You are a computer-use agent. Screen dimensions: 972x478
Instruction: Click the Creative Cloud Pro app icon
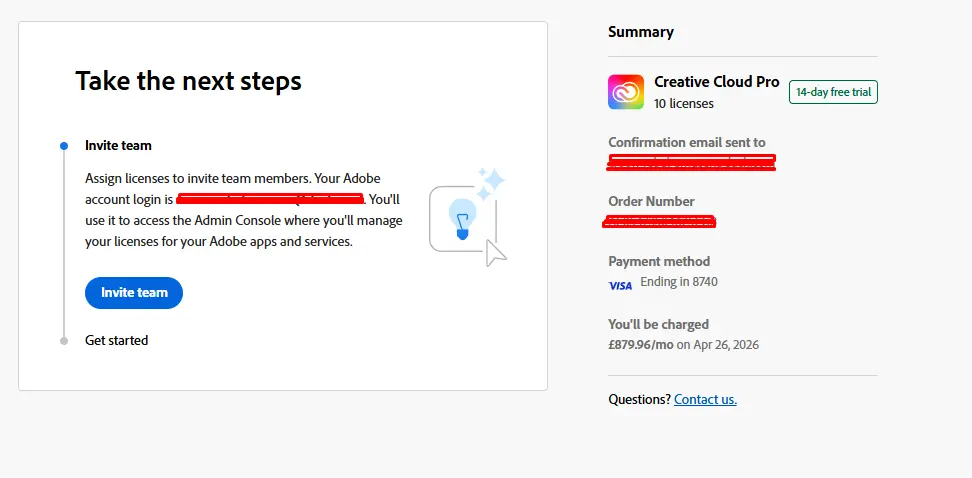[625, 92]
